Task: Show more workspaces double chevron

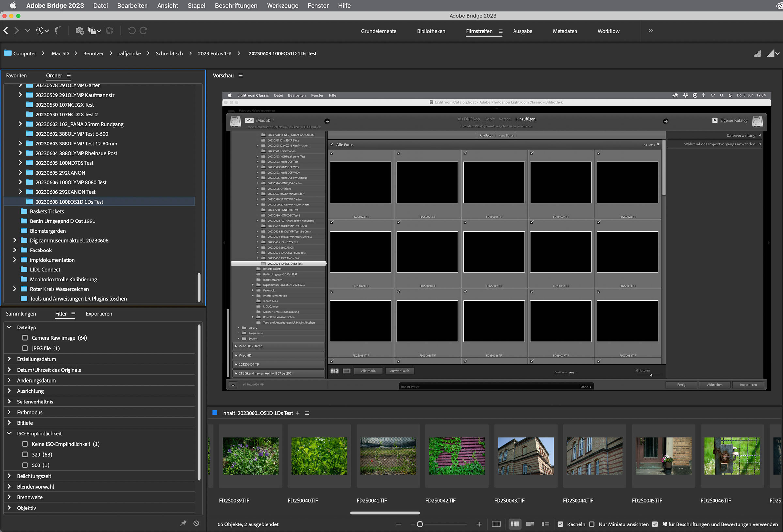Action: click(651, 31)
